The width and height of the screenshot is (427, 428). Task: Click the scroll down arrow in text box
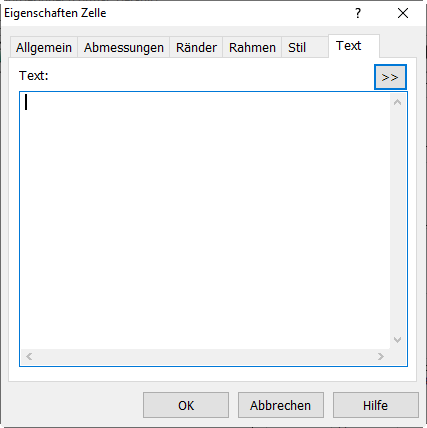[x=397, y=340]
